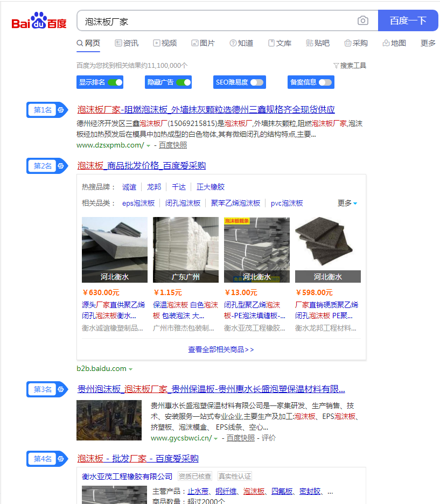Select hot brand 诚谊

(x=129, y=187)
